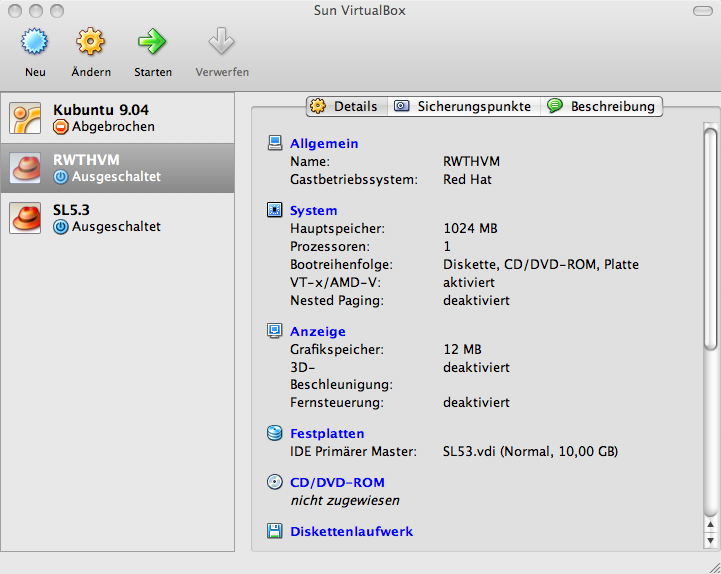Click the 3D-Beschleunigung value deaktiviert

point(476,367)
